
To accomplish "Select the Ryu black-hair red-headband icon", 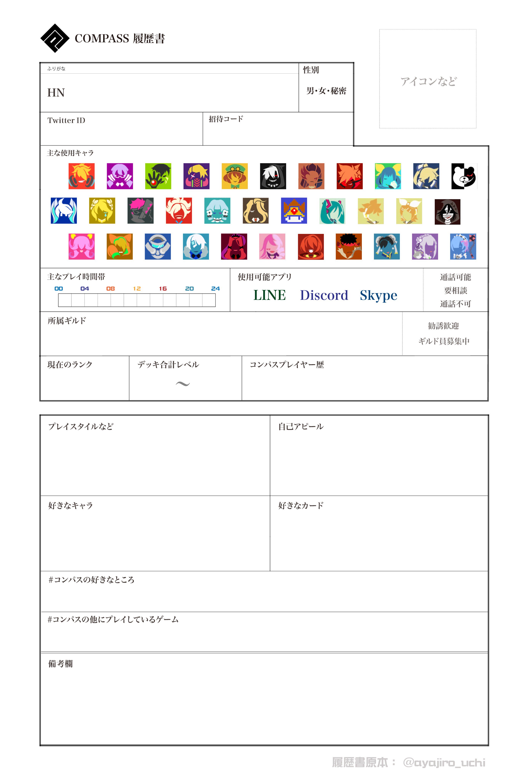I will coord(349,246).
